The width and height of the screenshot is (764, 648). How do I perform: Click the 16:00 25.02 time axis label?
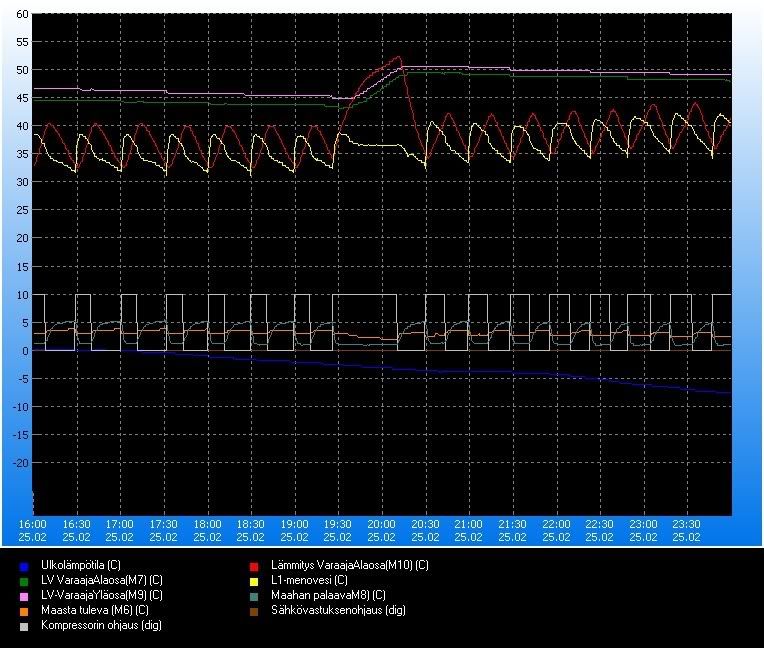point(33,531)
